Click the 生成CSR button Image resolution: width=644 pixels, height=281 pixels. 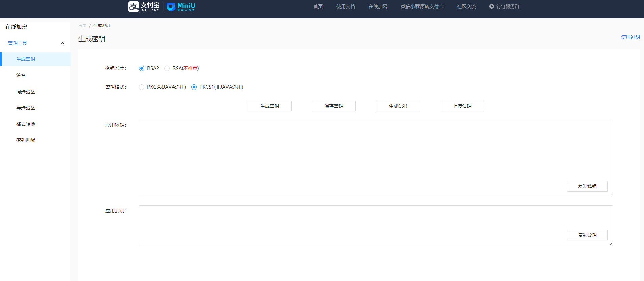click(x=398, y=106)
